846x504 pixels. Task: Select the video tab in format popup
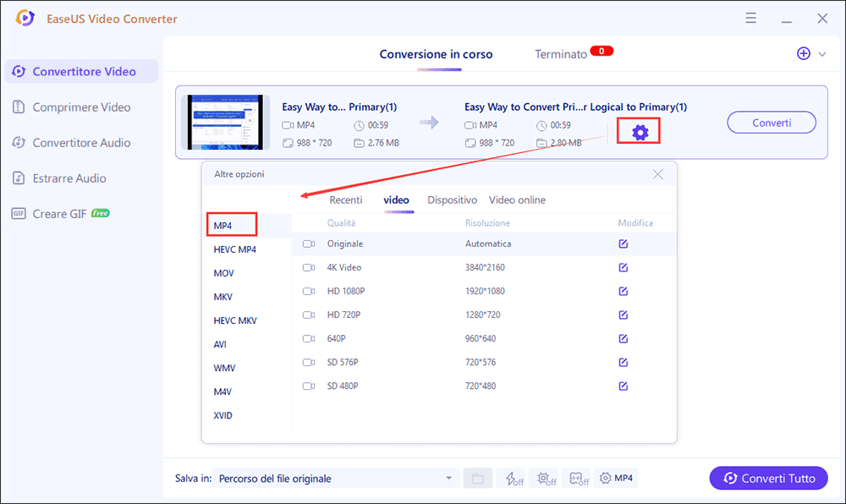396,200
